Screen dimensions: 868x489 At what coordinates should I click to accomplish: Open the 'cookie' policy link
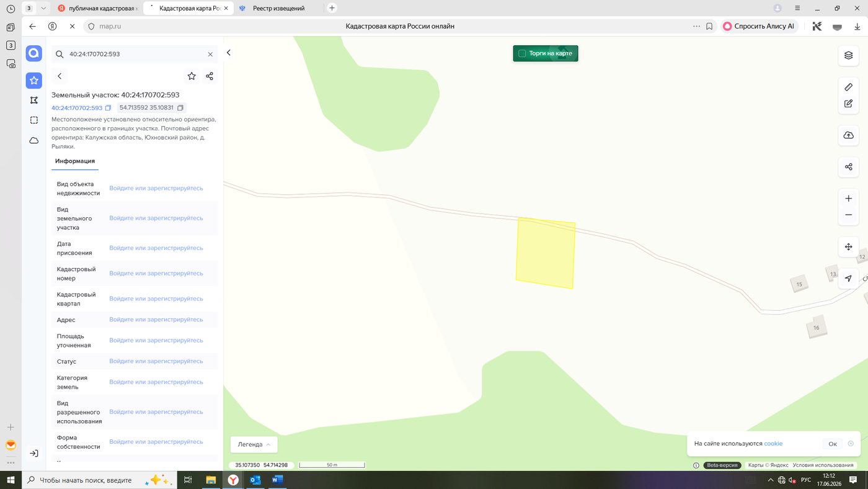pyautogui.click(x=773, y=444)
